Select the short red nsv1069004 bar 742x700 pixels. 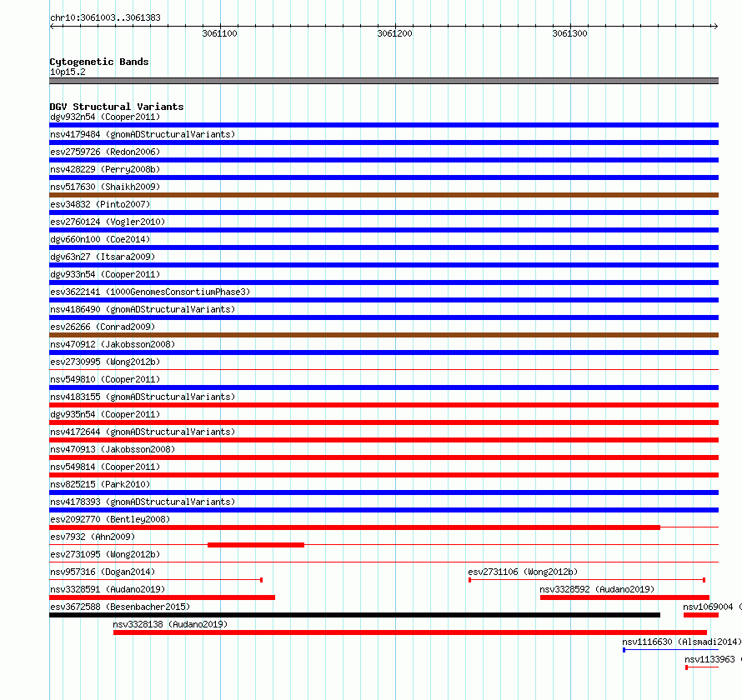[x=701, y=615]
